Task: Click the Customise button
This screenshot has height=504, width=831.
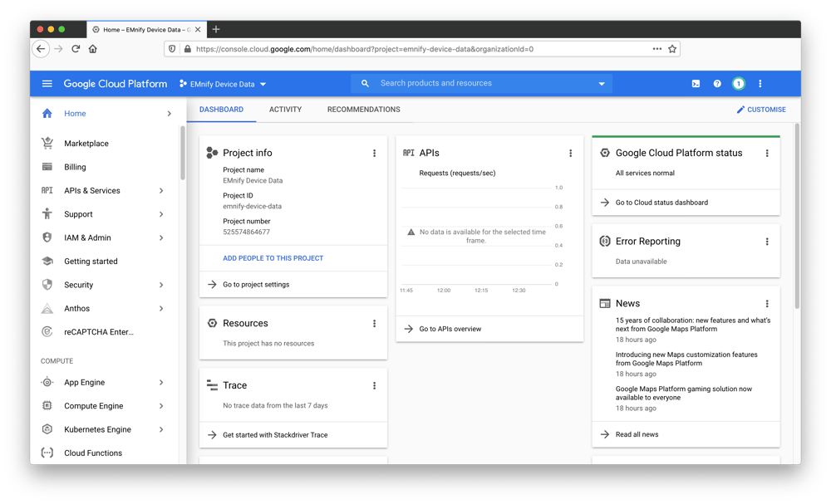Action: pyautogui.click(x=761, y=110)
